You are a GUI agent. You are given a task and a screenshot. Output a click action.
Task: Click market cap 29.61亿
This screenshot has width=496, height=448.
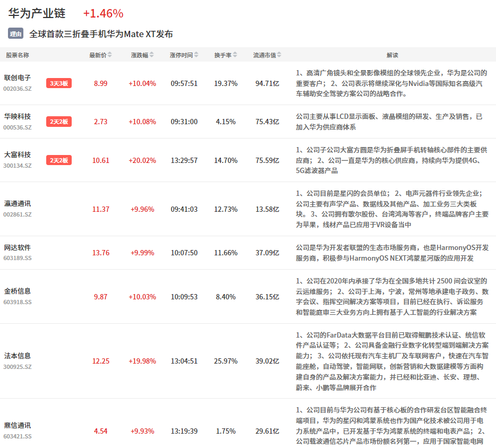(x=267, y=431)
